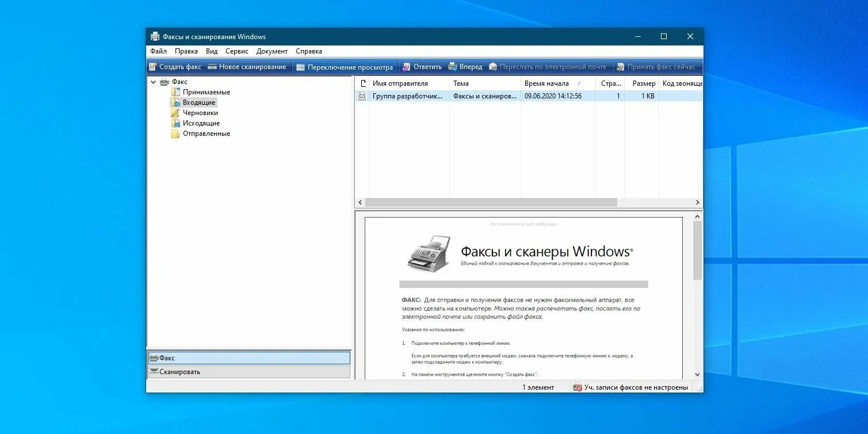Click the Факсы и сканиров... subject cell
868x434 pixels.
click(x=485, y=96)
